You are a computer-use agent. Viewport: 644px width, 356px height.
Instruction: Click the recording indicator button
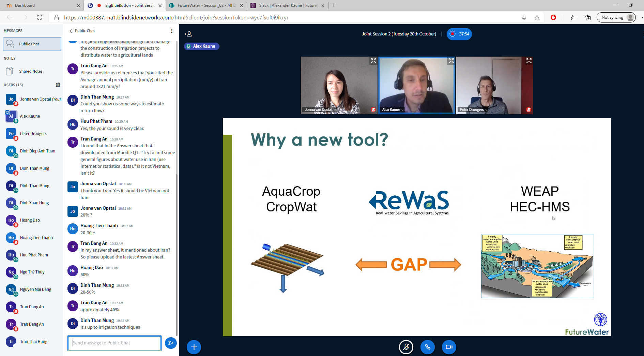pyautogui.click(x=459, y=34)
